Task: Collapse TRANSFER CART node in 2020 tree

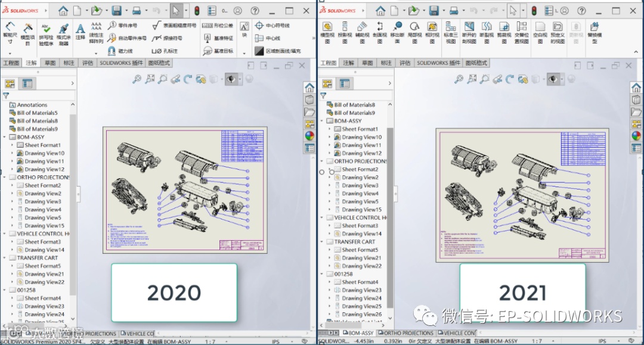Action: tap(5, 257)
